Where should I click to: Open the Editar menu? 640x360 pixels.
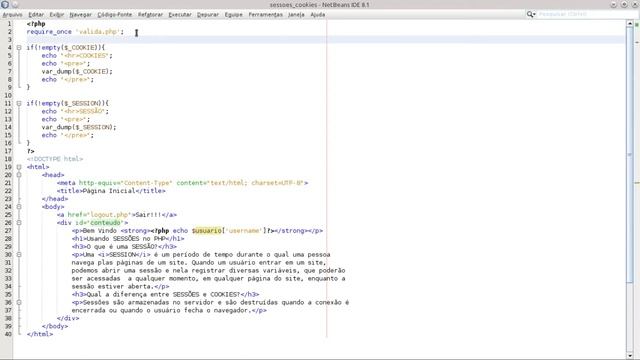pos(36,15)
